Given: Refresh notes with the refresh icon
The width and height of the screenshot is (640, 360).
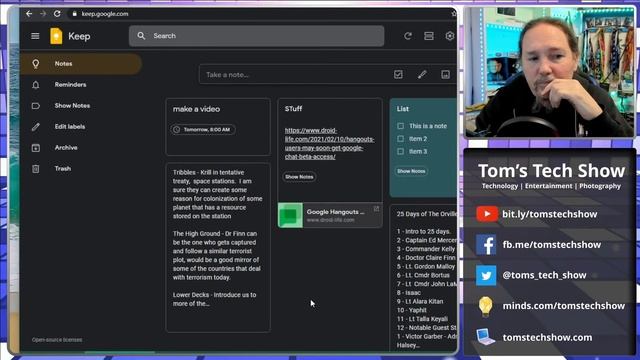Looking at the screenshot, I should (x=408, y=36).
